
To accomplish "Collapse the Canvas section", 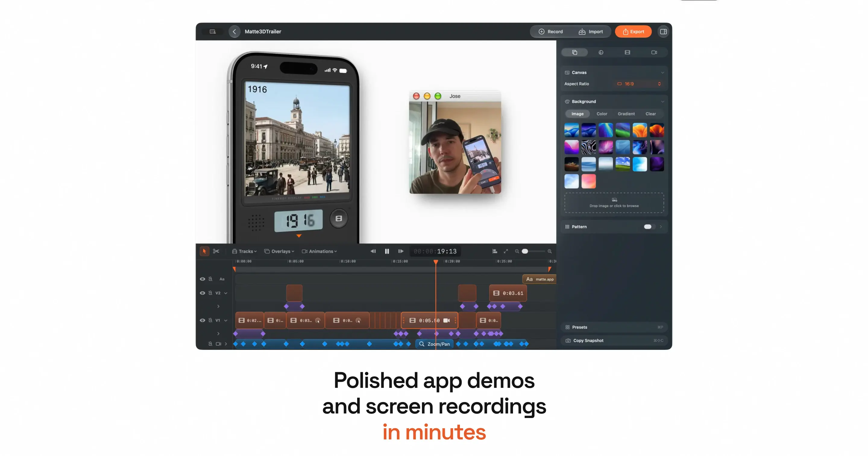I will pos(662,72).
